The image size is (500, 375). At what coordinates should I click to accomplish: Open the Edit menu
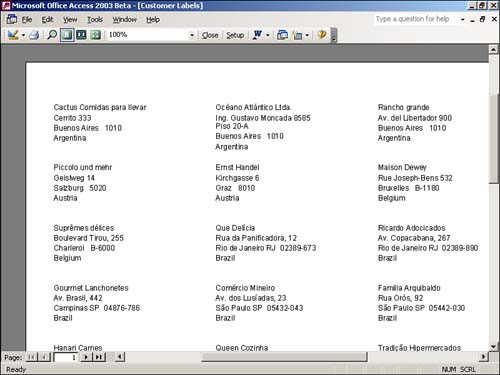(47, 20)
